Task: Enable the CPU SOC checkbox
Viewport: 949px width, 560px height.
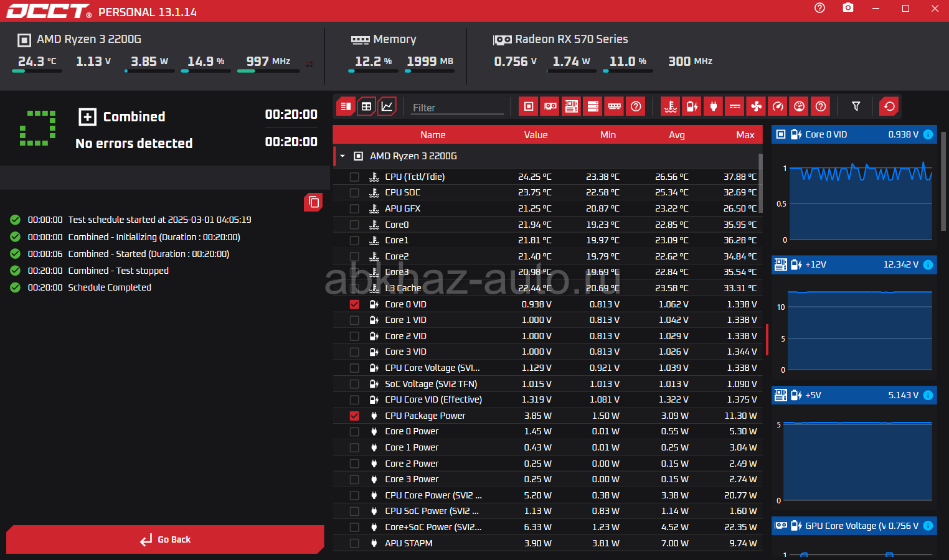Action: pyautogui.click(x=354, y=192)
